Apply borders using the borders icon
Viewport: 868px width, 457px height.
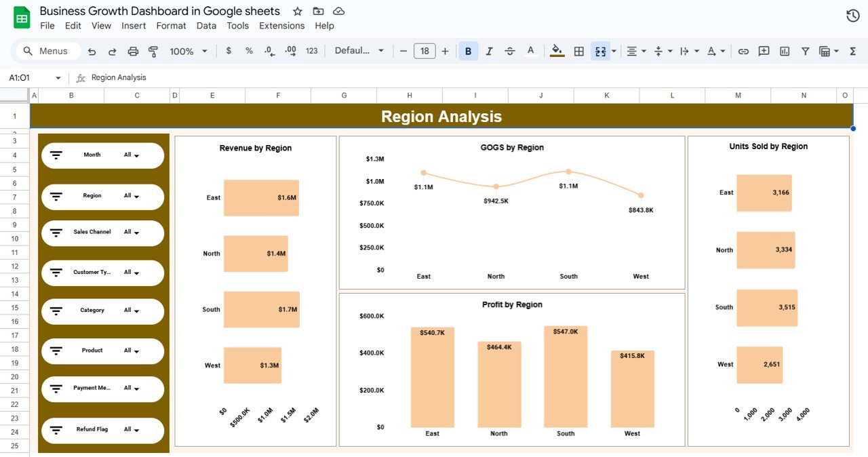578,51
